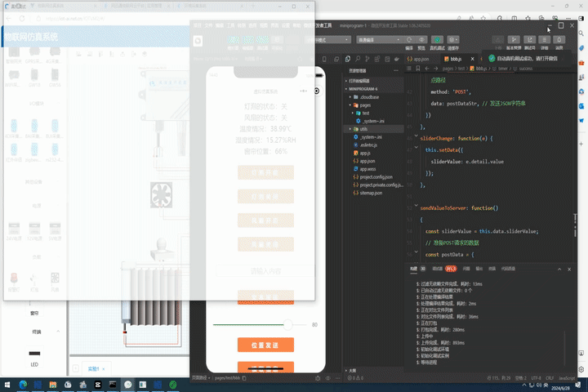This screenshot has width=588, height=392.
Task: Click the Windows Start button
Action: point(8,383)
